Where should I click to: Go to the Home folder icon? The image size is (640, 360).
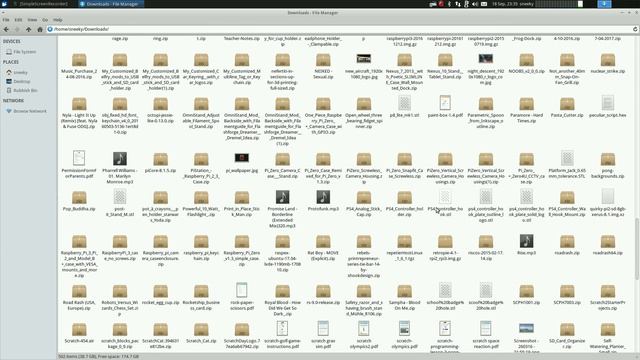(40, 29)
